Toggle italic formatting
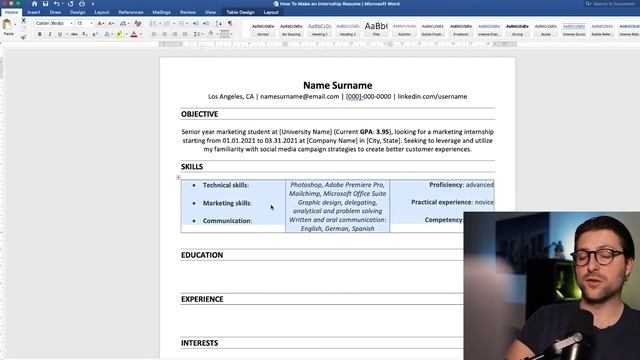This screenshot has width=640, height=360. pos(50,34)
